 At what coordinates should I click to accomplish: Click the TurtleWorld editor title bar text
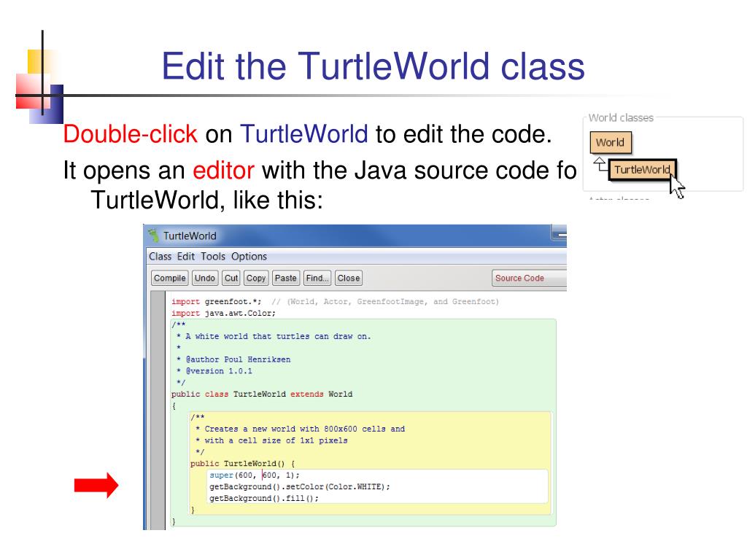tap(190, 236)
